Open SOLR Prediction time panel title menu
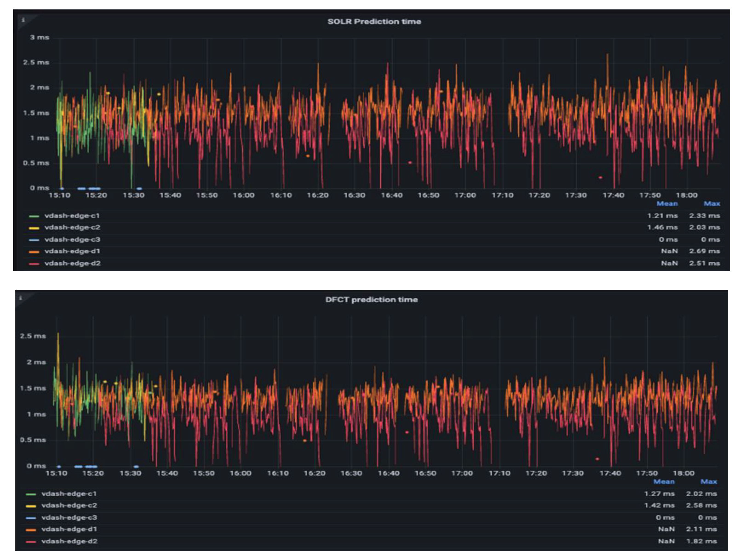 coord(374,22)
